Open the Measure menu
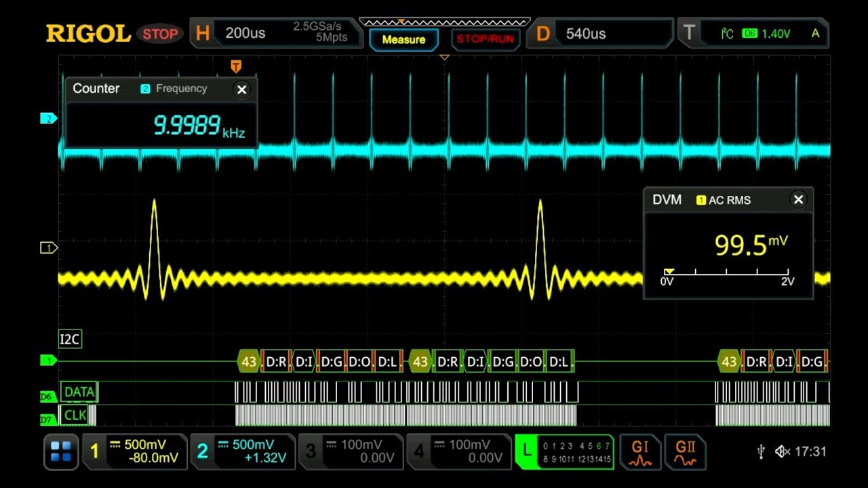This screenshot has width=868, height=488. coord(403,39)
